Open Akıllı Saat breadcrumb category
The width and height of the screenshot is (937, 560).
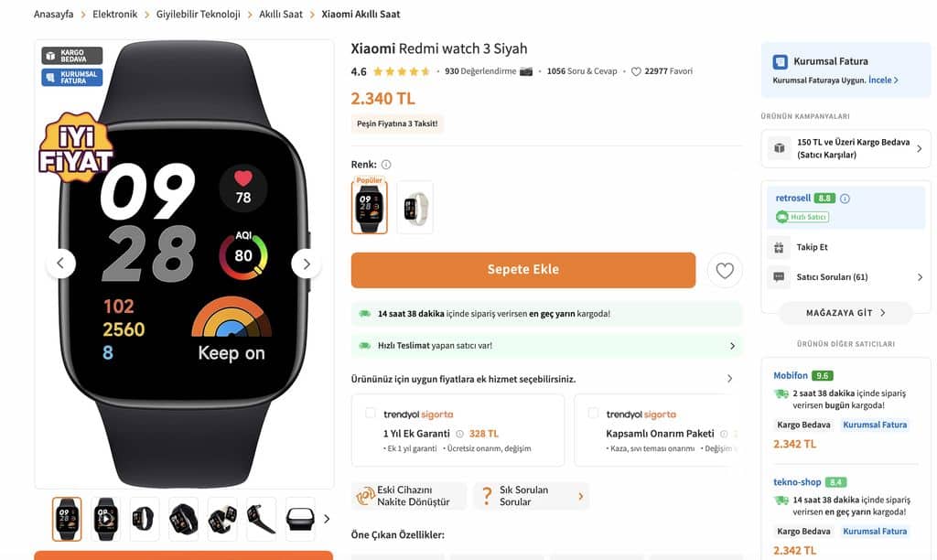click(x=281, y=14)
